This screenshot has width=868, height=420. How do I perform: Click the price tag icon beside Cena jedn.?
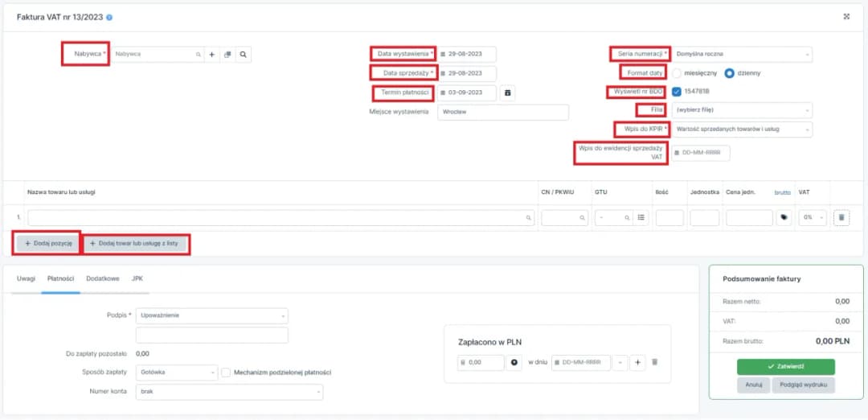tap(784, 217)
